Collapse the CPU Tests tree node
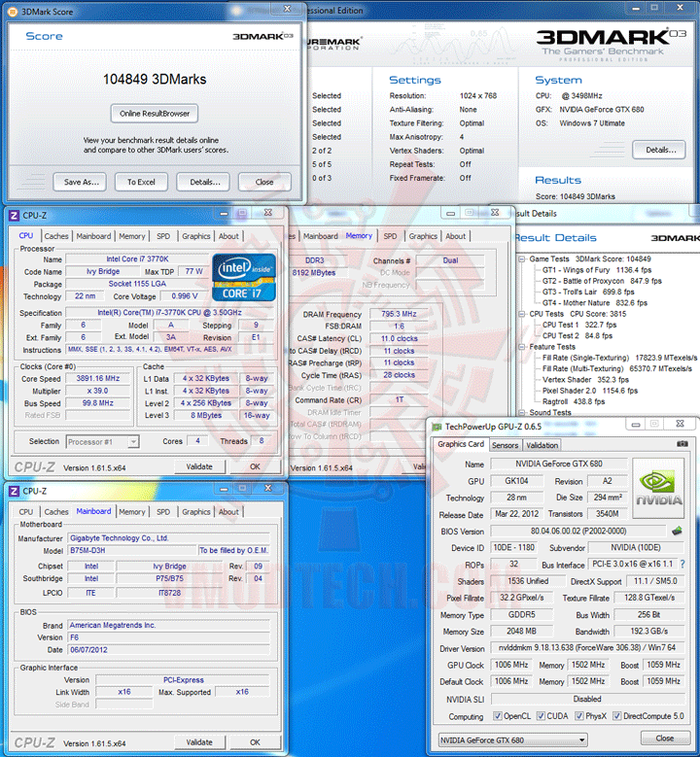The height and width of the screenshot is (757, 700). (522, 314)
